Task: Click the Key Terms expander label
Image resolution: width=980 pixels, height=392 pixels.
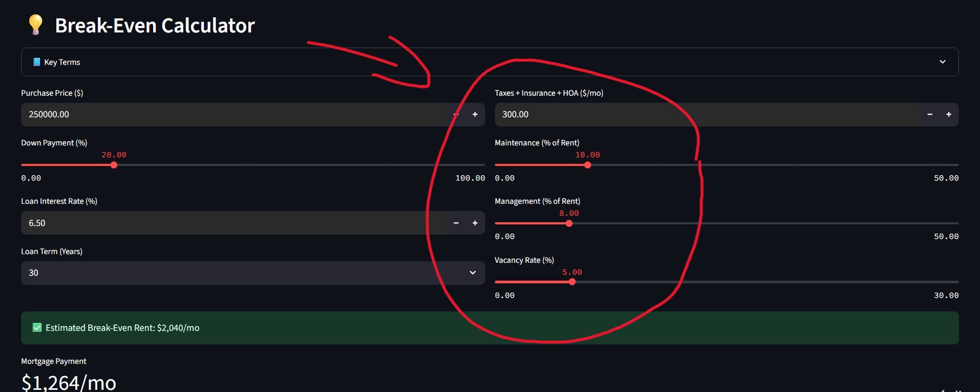Action: click(62, 62)
